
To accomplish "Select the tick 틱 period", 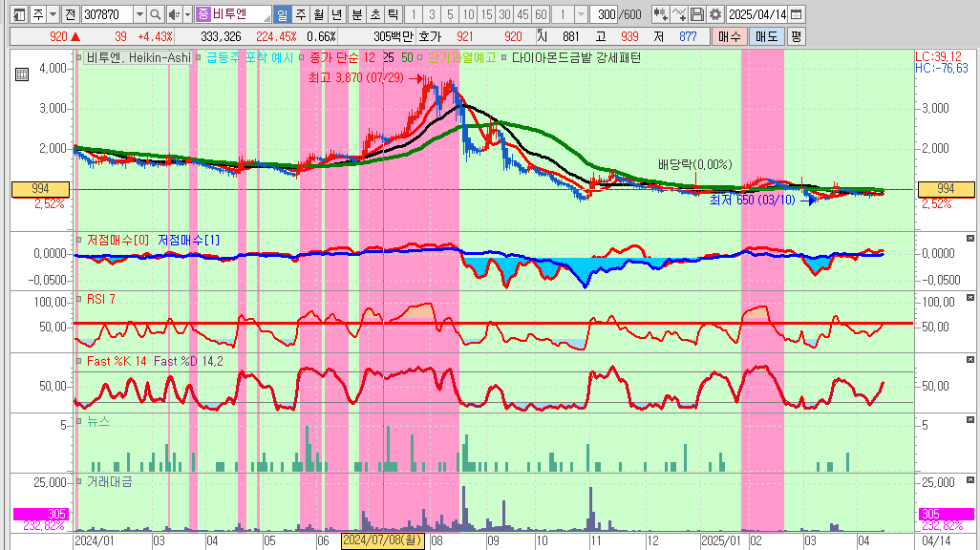I will [x=394, y=13].
